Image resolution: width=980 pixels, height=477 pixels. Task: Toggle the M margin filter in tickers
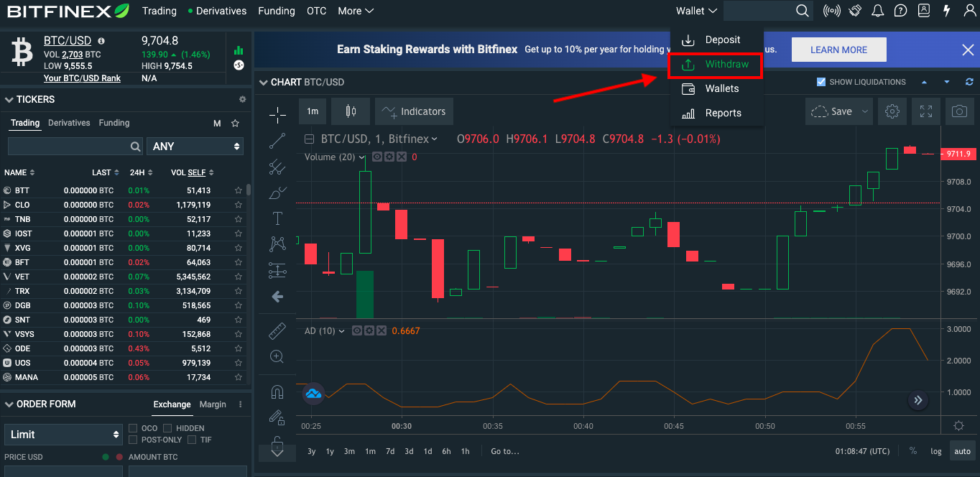[217, 124]
